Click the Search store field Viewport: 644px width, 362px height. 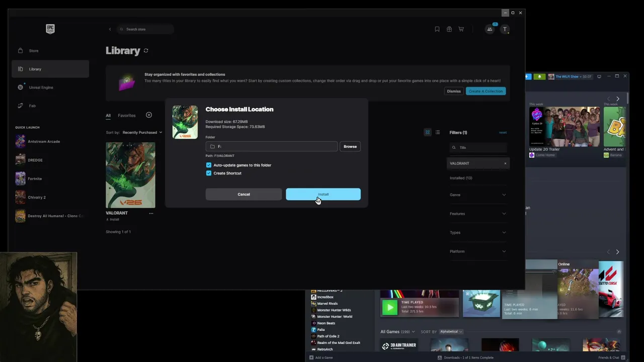tap(146, 29)
